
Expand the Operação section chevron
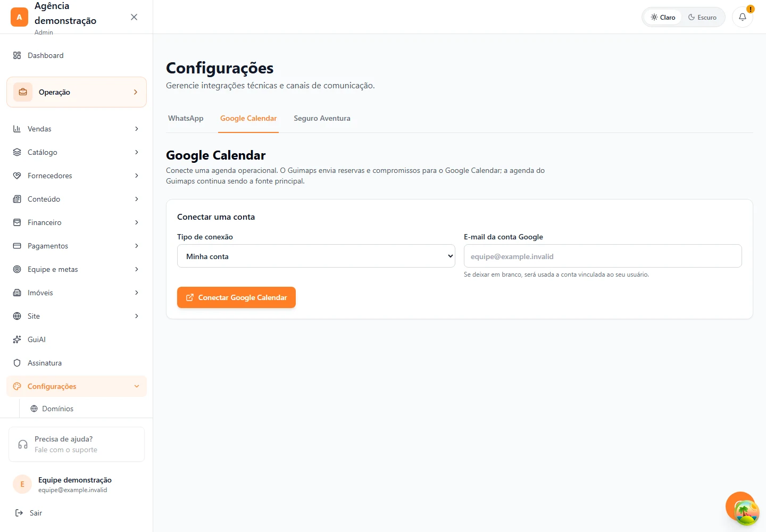pyautogui.click(x=136, y=92)
